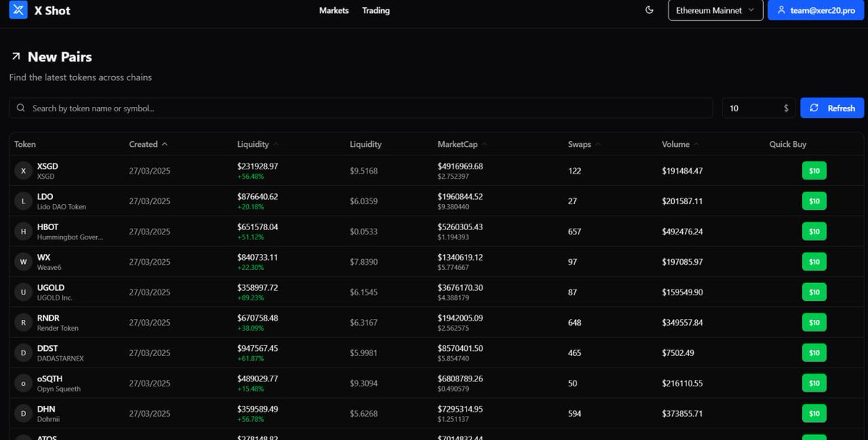868x440 pixels.
Task: Click the second plain Liquidity column header
Action: [x=365, y=144]
